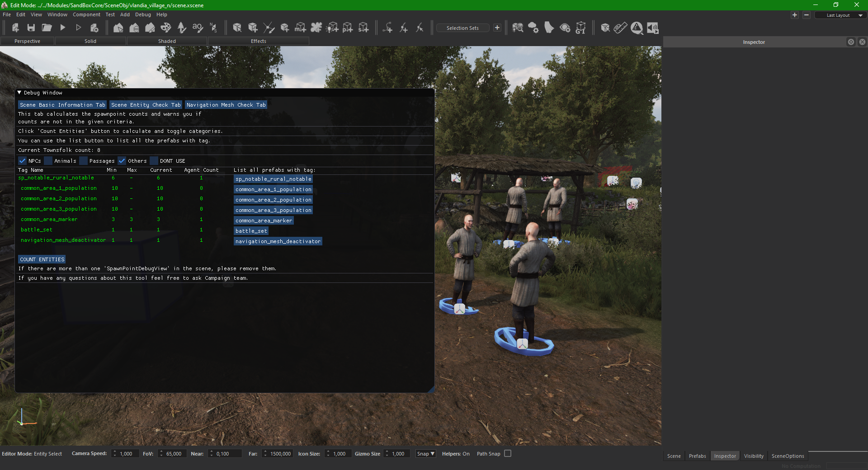Activate the entity select cube cursor icon
This screenshot has height=470, width=868.
point(237,28)
